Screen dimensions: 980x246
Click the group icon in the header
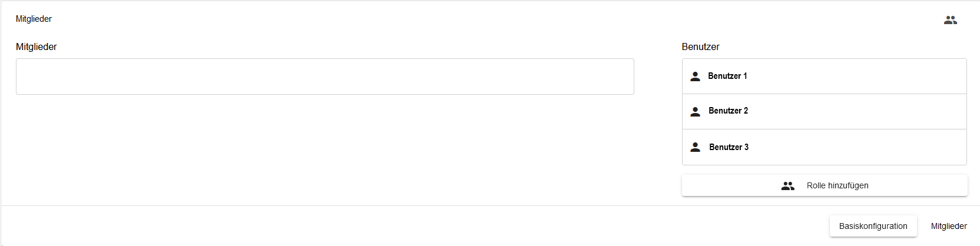point(950,20)
